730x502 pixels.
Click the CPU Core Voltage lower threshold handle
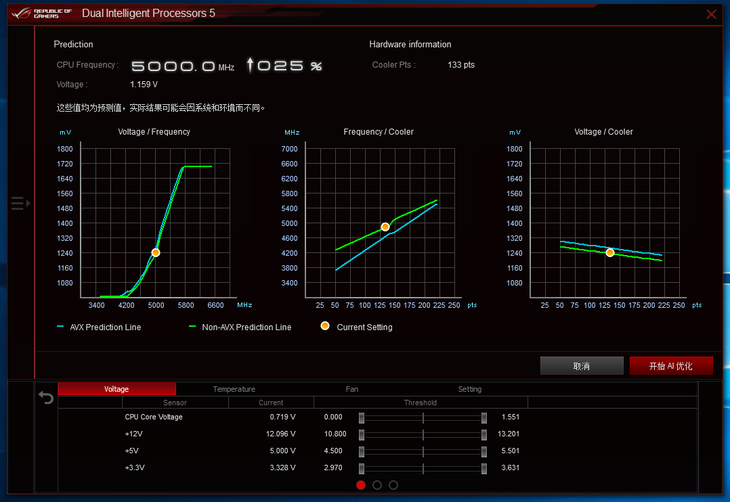[x=362, y=418]
